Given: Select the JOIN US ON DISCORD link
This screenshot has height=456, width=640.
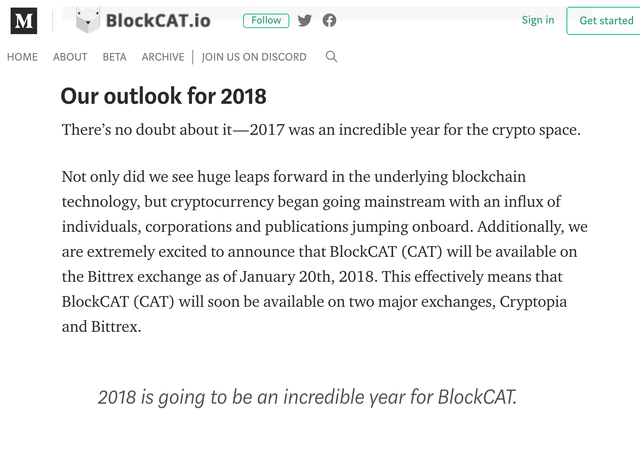Looking at the screenshot, I should pos(254,57).
